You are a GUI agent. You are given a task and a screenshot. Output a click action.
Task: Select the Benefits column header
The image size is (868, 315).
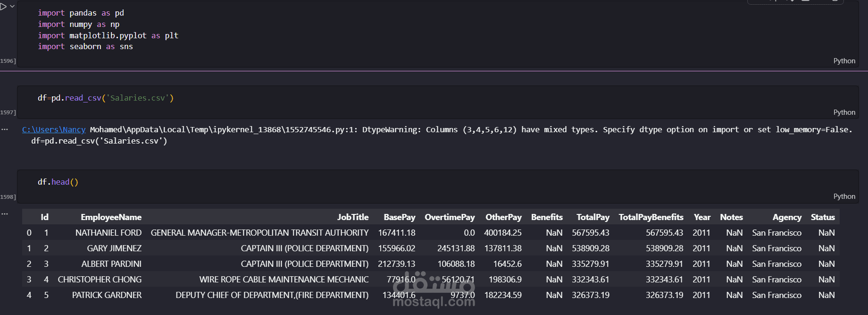547,217
